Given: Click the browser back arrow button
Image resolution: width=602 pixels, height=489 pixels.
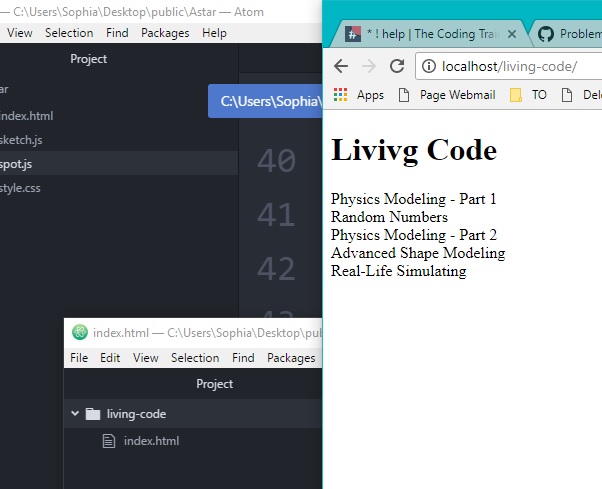Looking at the screenshot, I should click(341, 66).
